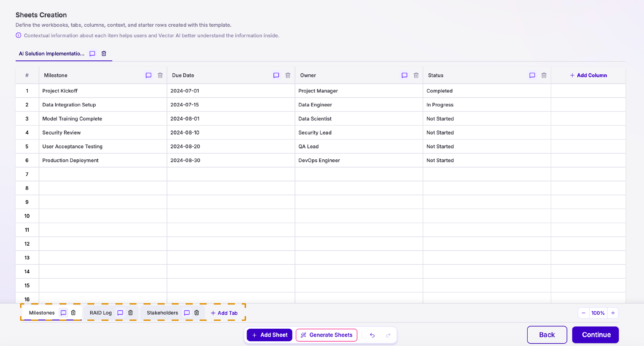This screenshot has width=644, height=346.
Task: Delete the Milestone column
Action: (160, 75)
